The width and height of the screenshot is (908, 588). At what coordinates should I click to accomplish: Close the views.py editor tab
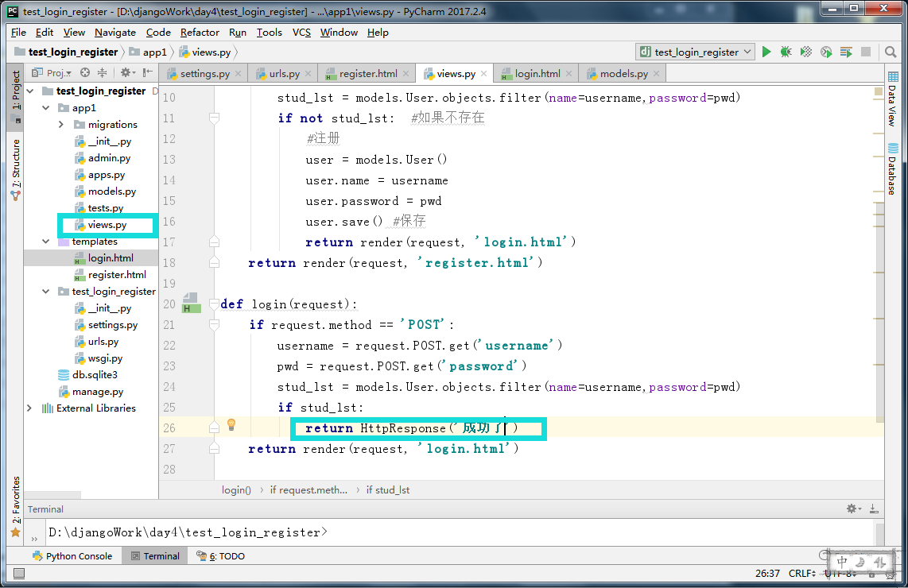click(483, 73)
